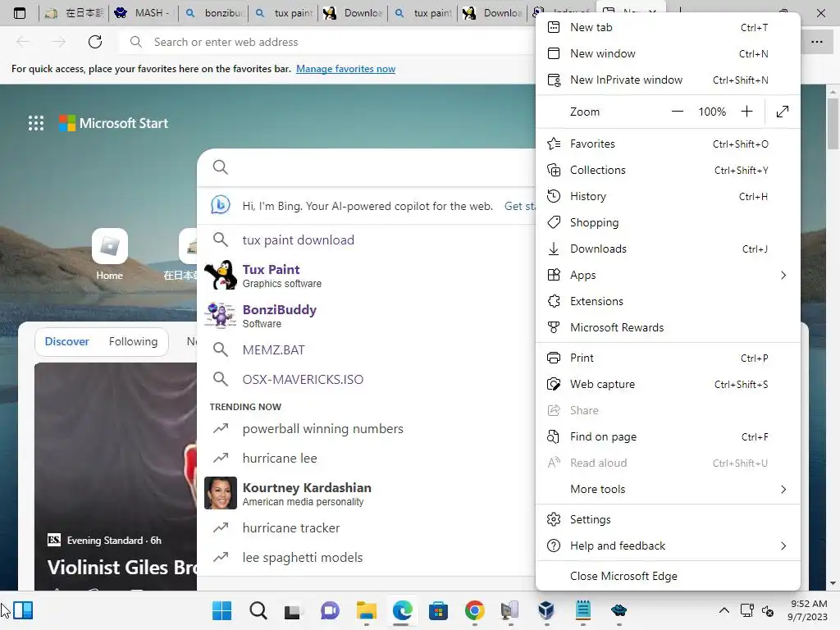840x630 pixels.
Task: Click the Home quick link tile
Action: tap(109, 254)
